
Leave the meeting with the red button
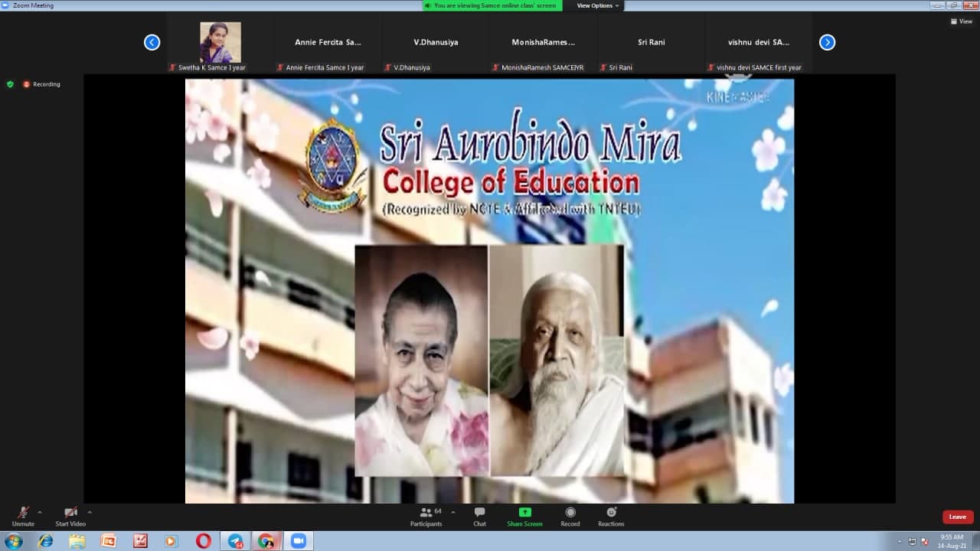pyautogui.click(x=957, y=517)
